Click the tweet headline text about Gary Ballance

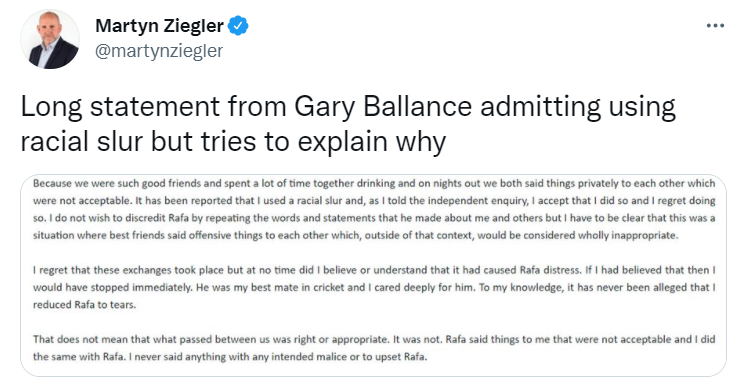pyautogui.click(x=348, y=124)
